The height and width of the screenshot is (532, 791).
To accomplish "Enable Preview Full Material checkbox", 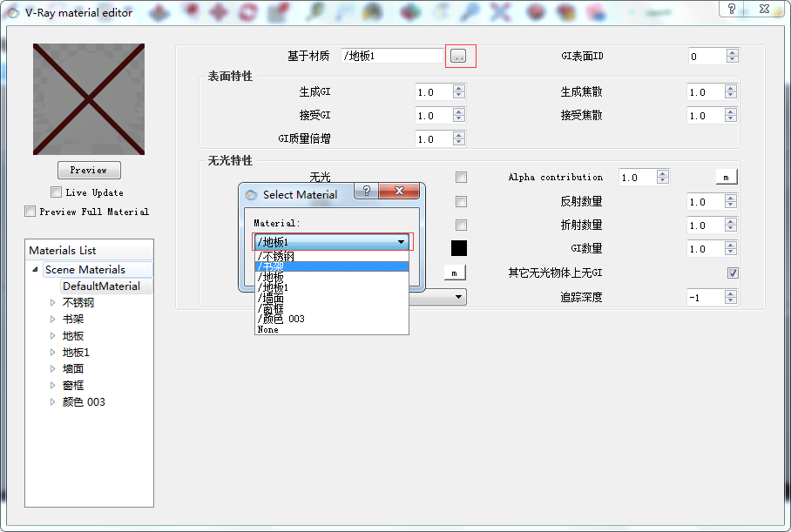I will coord(30,212).
